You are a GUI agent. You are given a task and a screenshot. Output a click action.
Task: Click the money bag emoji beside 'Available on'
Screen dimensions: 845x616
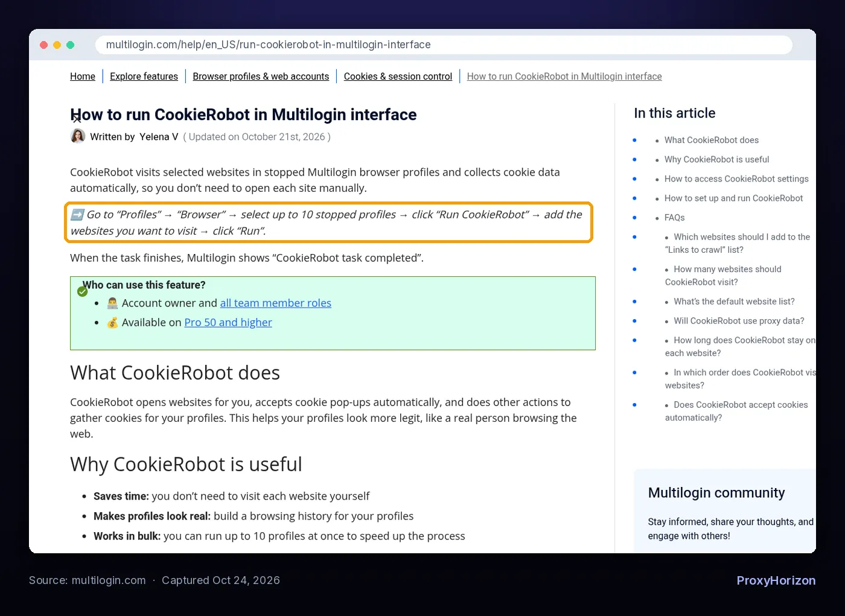pyautogui.click(x=112, y=323)
